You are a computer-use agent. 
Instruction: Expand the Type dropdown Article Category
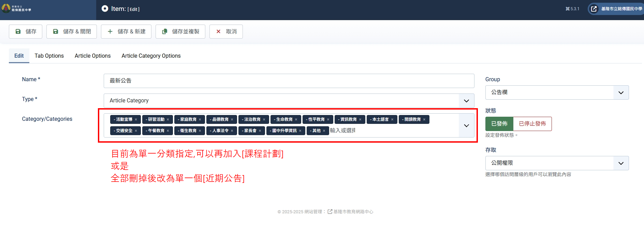[x=466, y=101]
